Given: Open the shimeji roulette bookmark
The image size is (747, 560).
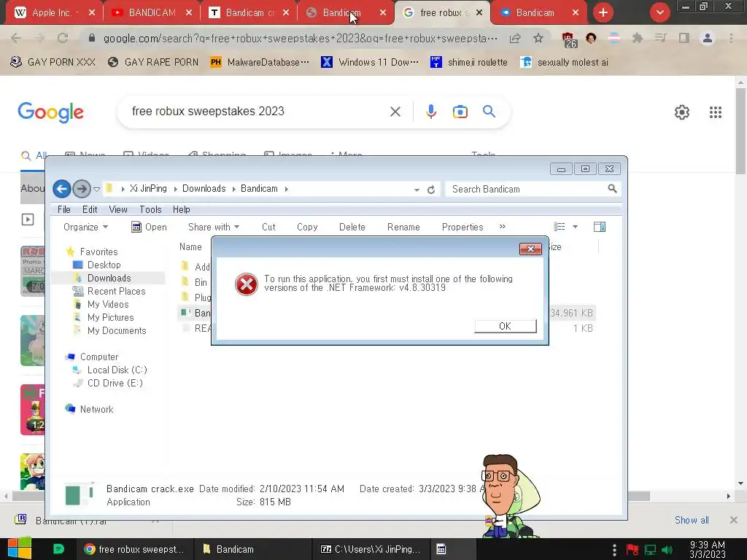Looking at the screenshot, I should point(469,63).
